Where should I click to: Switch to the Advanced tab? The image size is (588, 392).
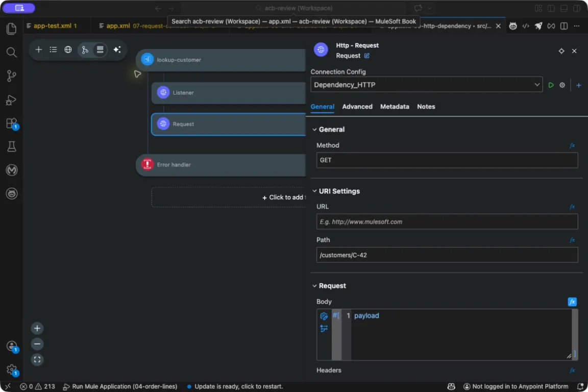(x=357, y=107)
